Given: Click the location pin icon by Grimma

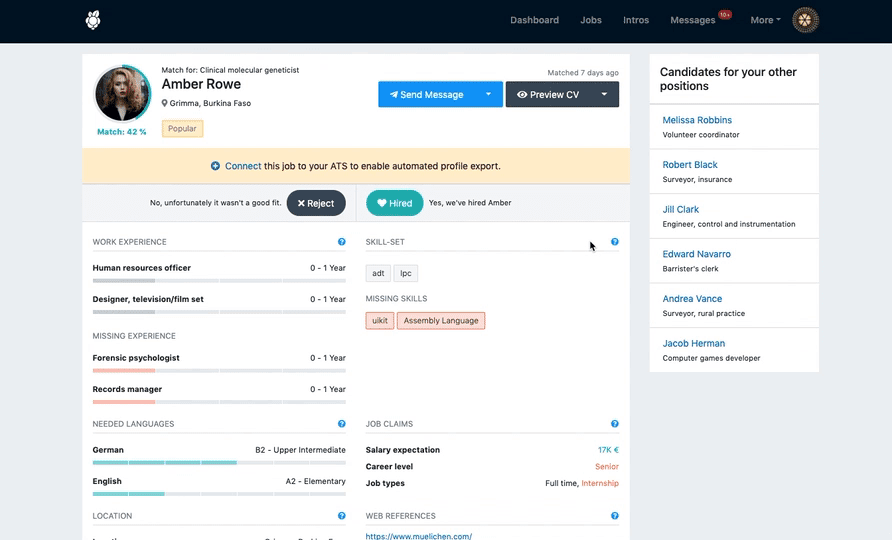Looking at the screenshot, I should 164,103.
